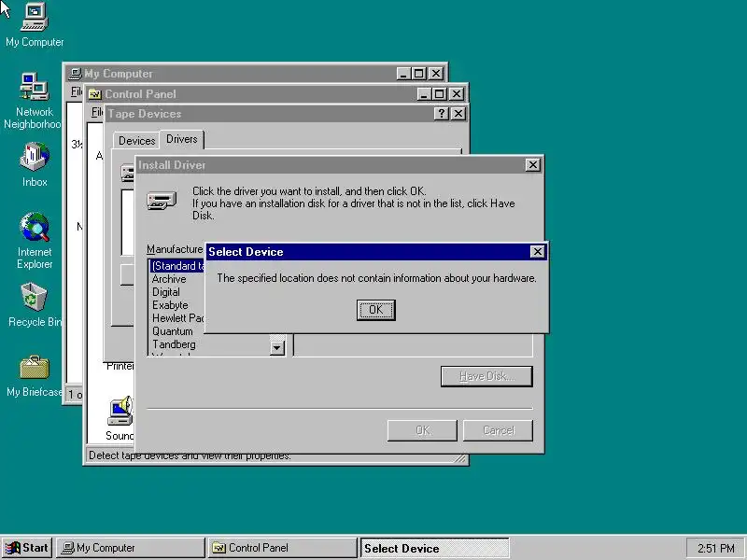Close the Tape Devices dialog
This screenshot has width=747, height=560.
[x=458, y=113]
